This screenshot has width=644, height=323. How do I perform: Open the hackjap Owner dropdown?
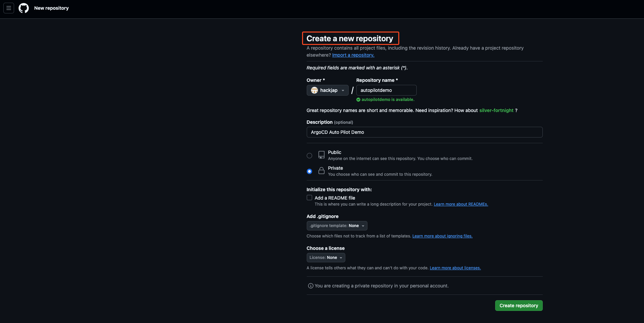(x=328, y=90)
